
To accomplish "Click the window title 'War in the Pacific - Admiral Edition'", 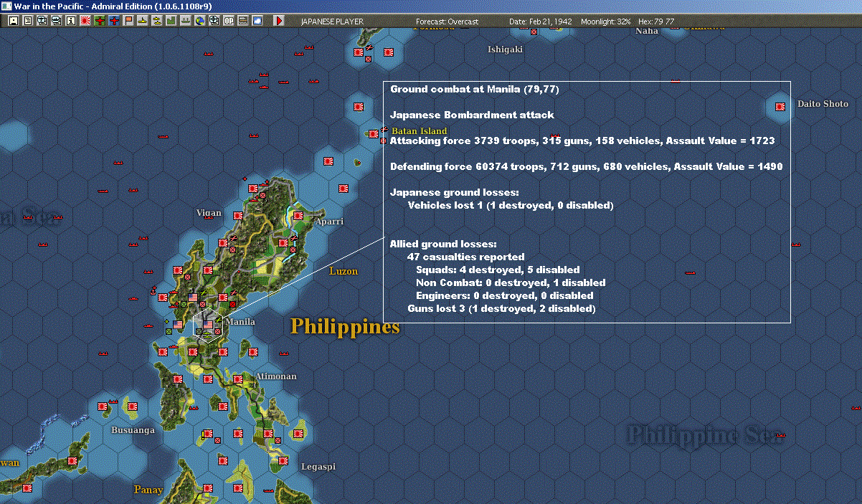I will (113, 6).
